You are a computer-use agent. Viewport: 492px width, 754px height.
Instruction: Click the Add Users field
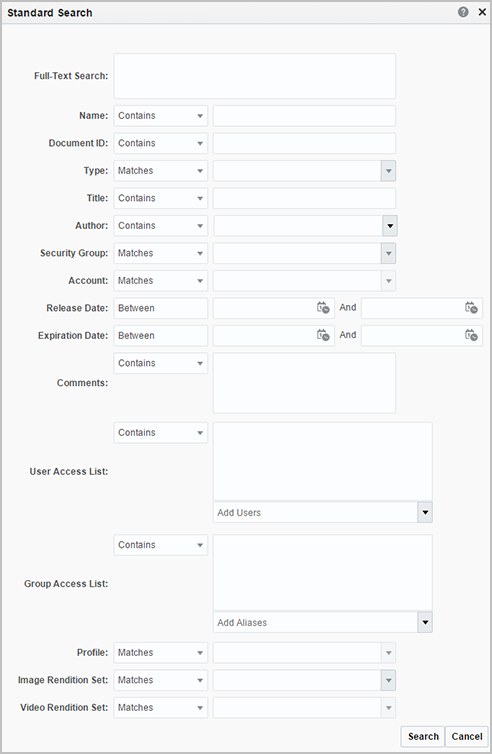(315, 513)
